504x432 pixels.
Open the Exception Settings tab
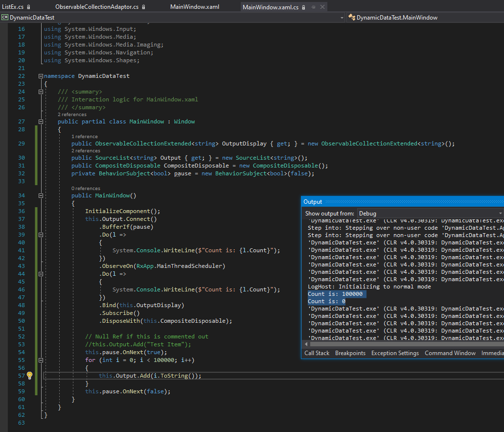click(395, 353)
